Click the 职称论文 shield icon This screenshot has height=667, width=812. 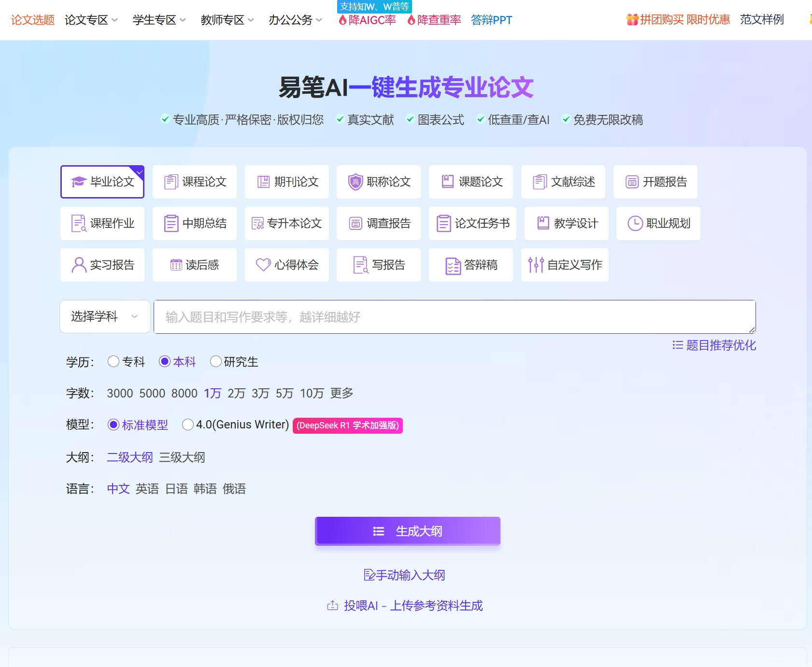pyautogui.click(x=355, y=182)
